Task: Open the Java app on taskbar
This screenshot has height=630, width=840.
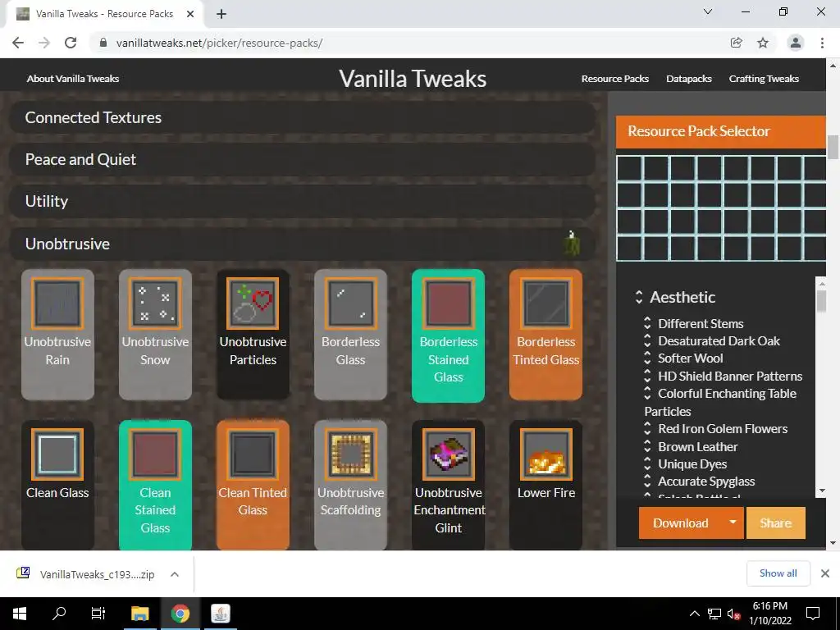Action: [x=220, y=614]
